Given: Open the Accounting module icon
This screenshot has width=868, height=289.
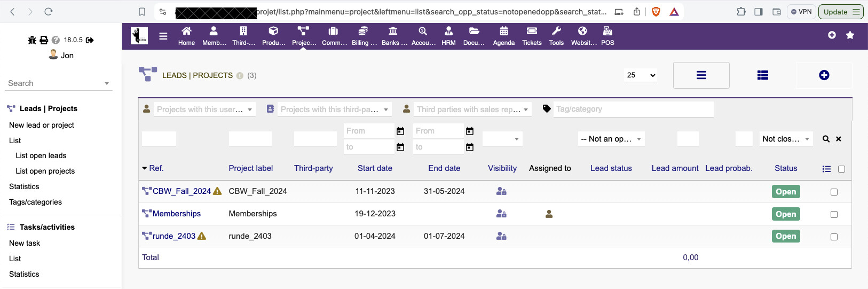Looking at the screenshot, I should 423,31.
